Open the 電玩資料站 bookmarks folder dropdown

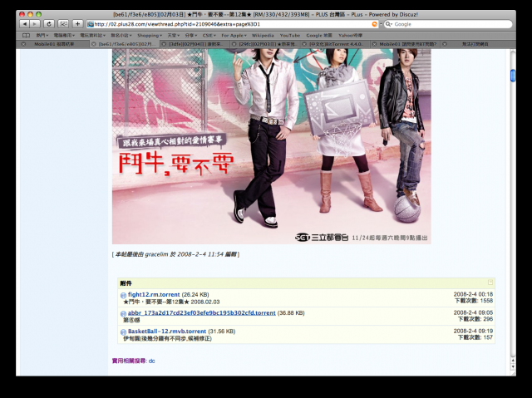pos(92,35)
